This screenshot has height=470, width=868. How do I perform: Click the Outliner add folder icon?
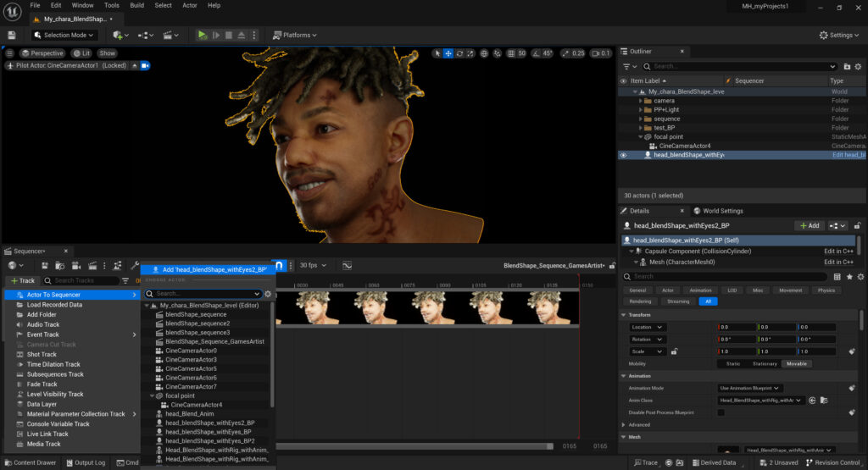pos(847,66)
